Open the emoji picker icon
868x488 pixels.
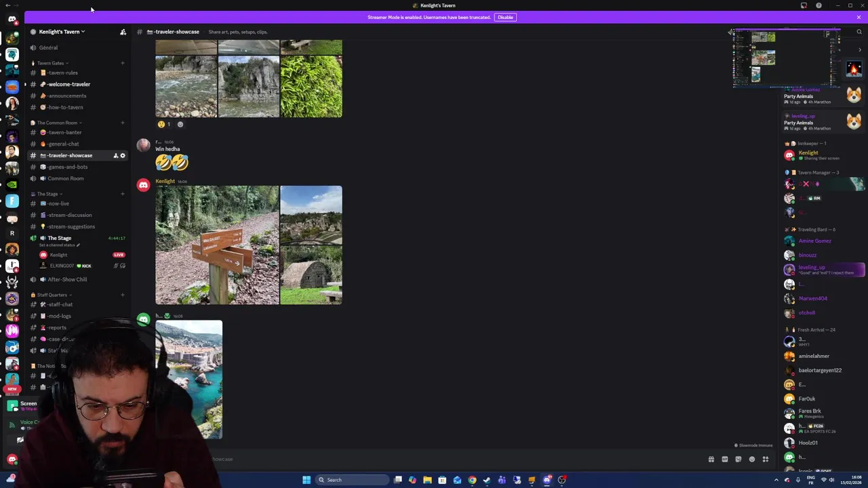tap(752, 460)
